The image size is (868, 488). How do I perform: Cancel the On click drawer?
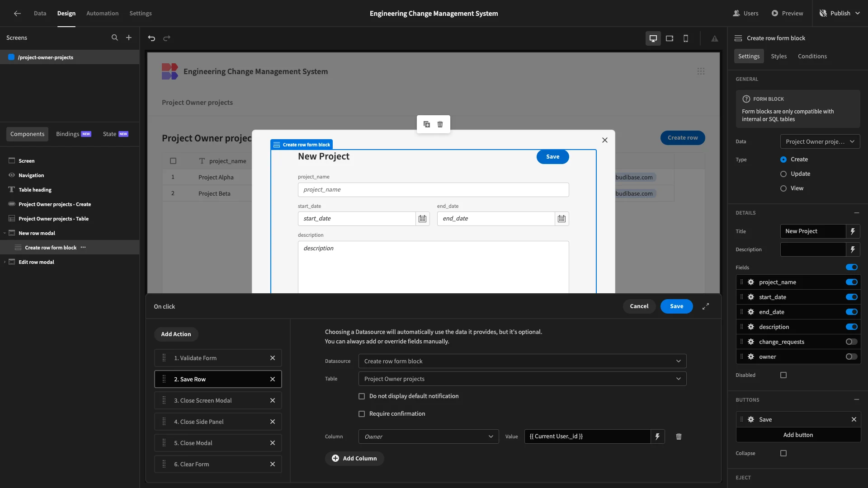639,306
